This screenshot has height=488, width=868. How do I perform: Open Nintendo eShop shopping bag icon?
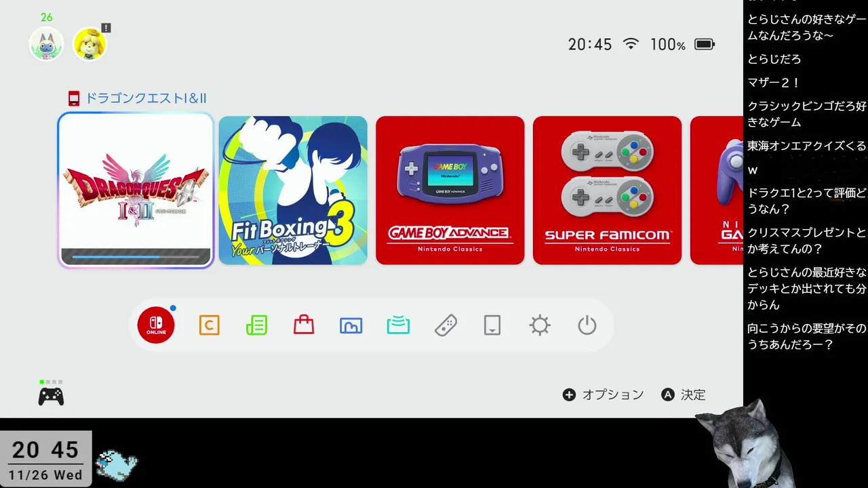coord(304,325)
